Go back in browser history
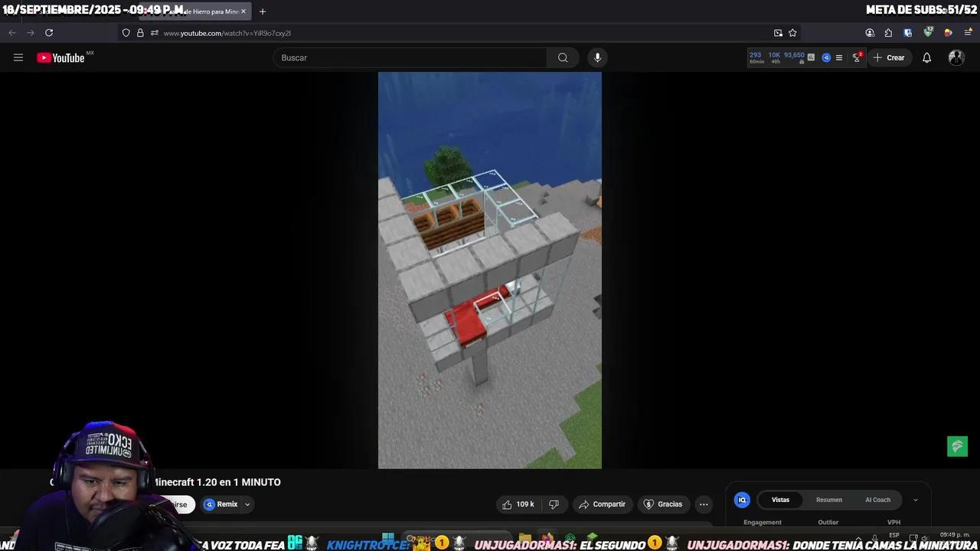980x551 pixels. (x=12, y=33)
